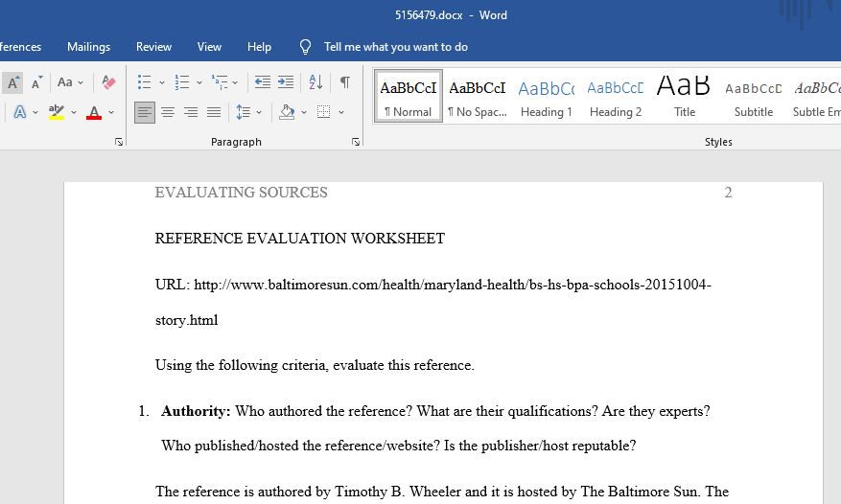Open the Bullets dropdown arrow

tap(161, 82)
